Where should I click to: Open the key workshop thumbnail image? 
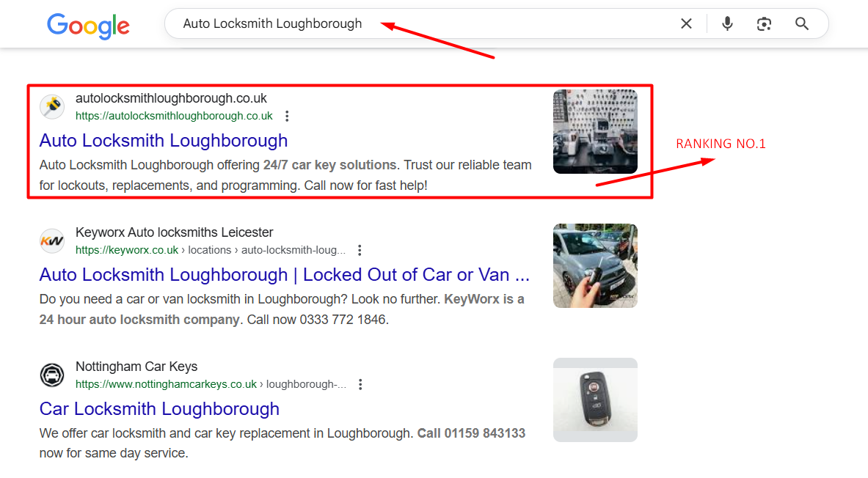click(x=595, y=131)
